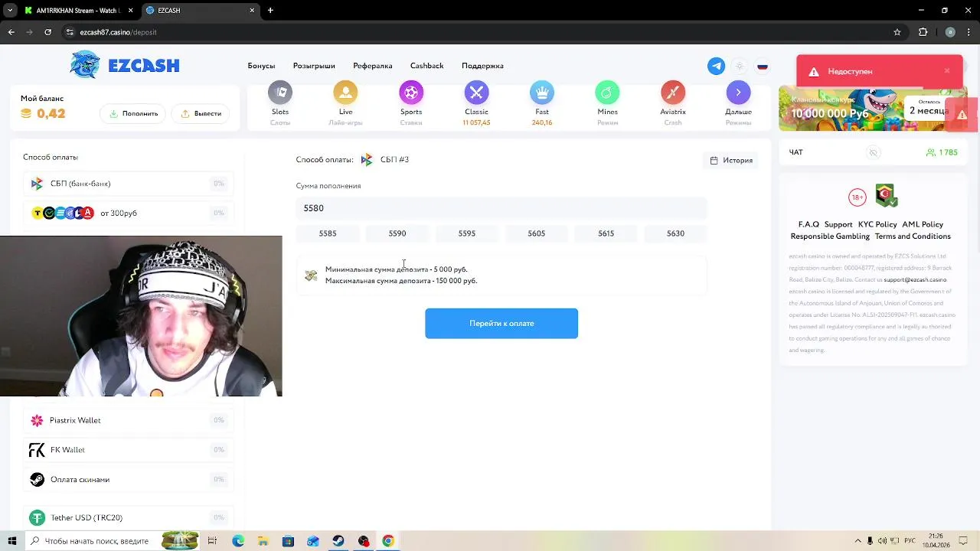Expand more game modes with Дальше arrow
The image size is (980, 551).
click(738, 93)
